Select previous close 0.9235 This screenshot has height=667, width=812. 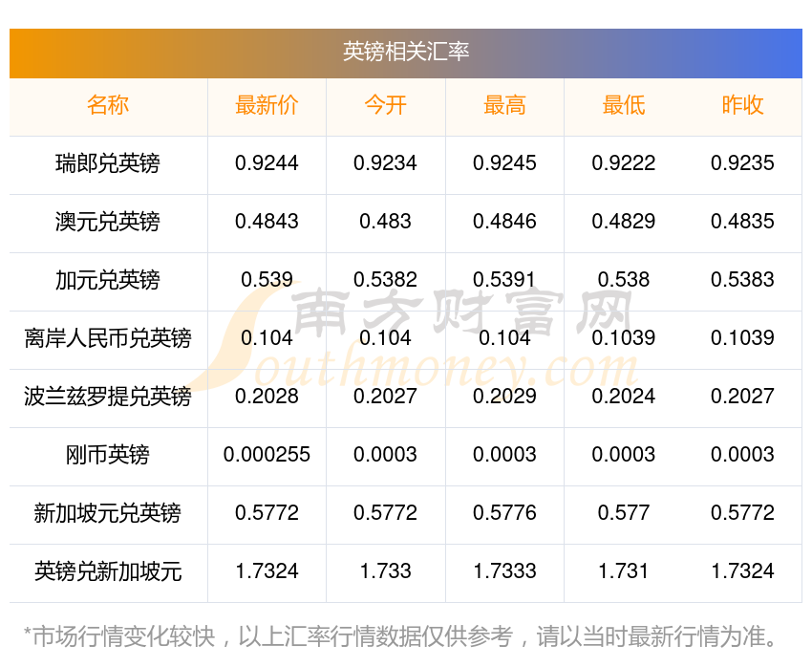tap(742, 163)
